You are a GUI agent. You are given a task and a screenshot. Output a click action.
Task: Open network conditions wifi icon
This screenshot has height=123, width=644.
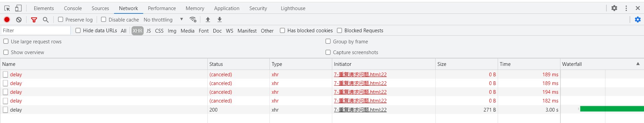(193, 19)
